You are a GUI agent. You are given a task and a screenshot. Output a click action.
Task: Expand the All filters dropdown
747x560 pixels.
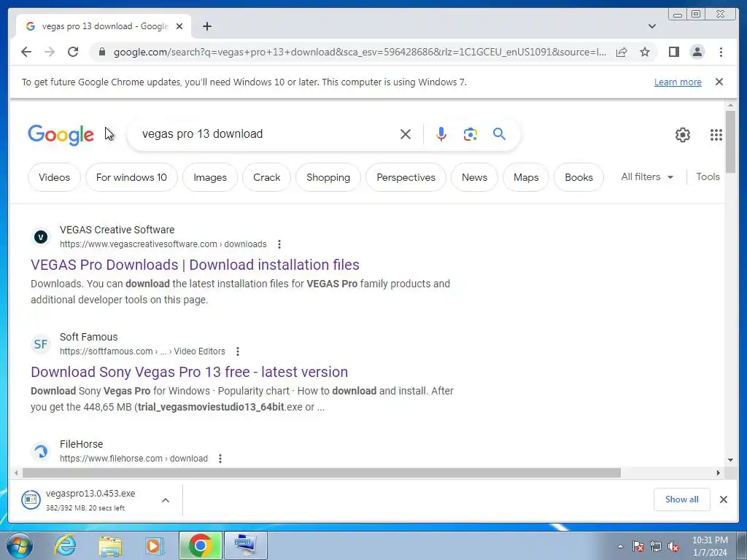[x=647, y=176]
